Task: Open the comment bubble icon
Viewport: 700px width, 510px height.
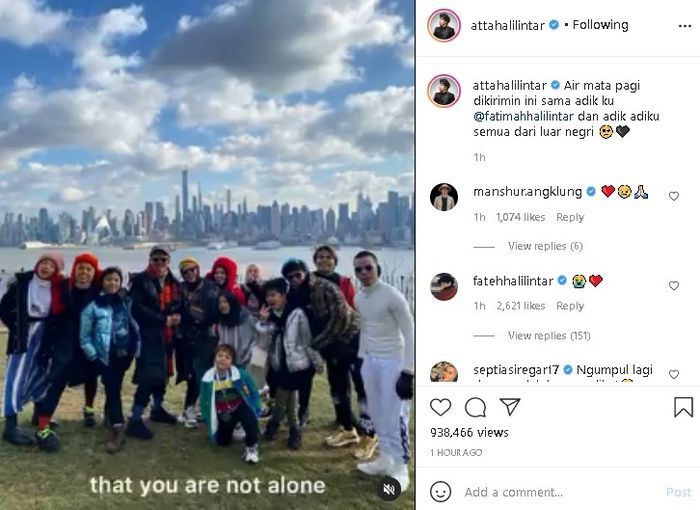Action: [475, 407]
